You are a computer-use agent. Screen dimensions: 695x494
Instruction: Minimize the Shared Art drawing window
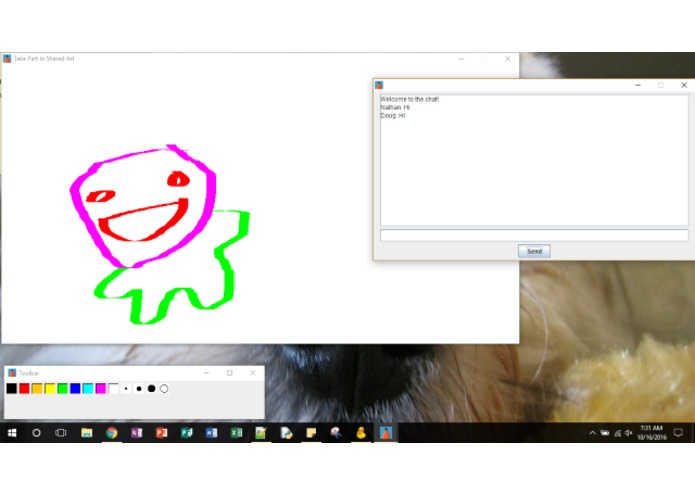pos(461,58)
